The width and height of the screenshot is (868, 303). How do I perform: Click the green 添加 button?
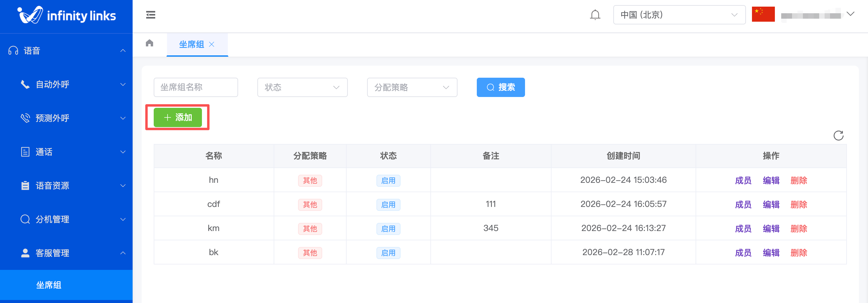[178, 117]
